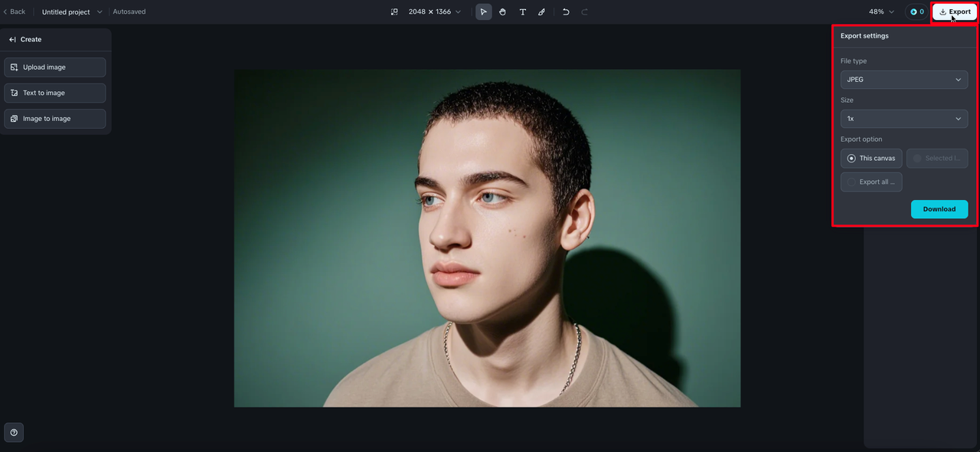Select the hand pan tool
Screen dimensions: 980x452
[503, 11]
